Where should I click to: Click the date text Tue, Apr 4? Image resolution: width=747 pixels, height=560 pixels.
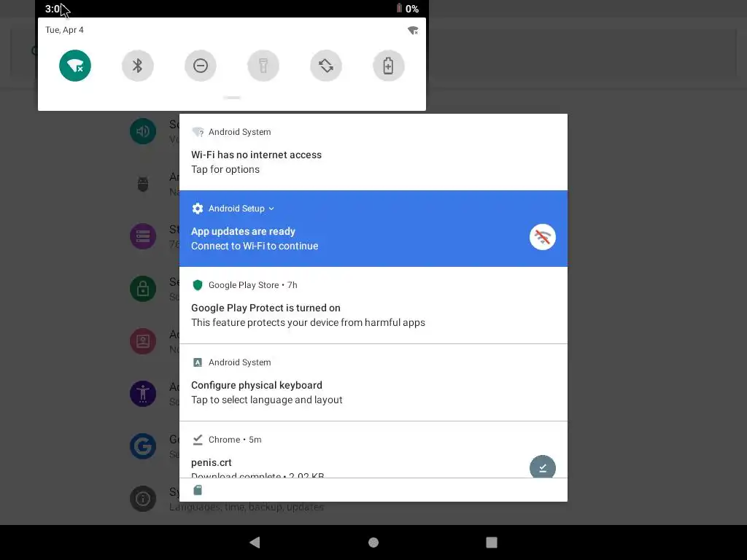[x=64, y=29]
